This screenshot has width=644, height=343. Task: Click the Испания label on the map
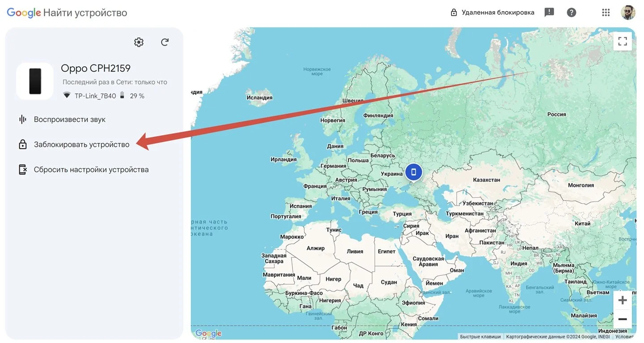click(x=301, y=206)
